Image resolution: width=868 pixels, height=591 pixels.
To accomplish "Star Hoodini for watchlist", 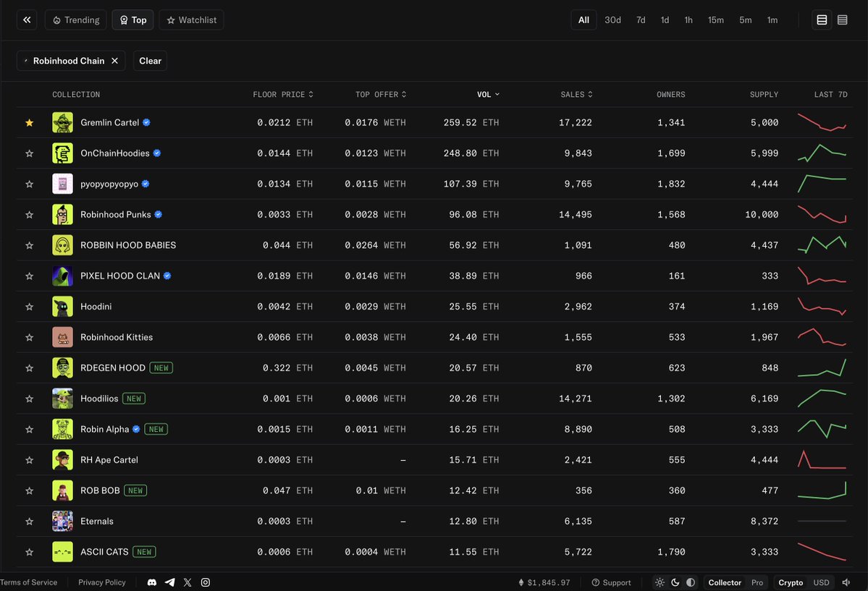I will [x=30, y=307].
